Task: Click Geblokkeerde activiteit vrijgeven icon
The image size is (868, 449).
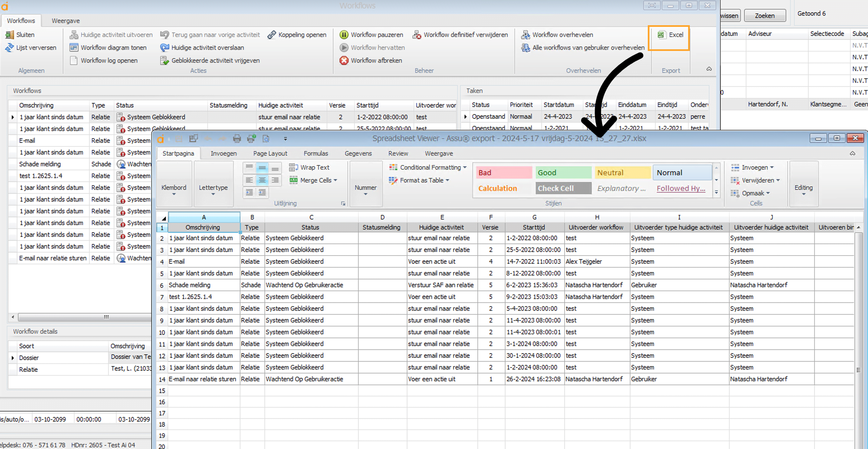Action: point(164,61)
